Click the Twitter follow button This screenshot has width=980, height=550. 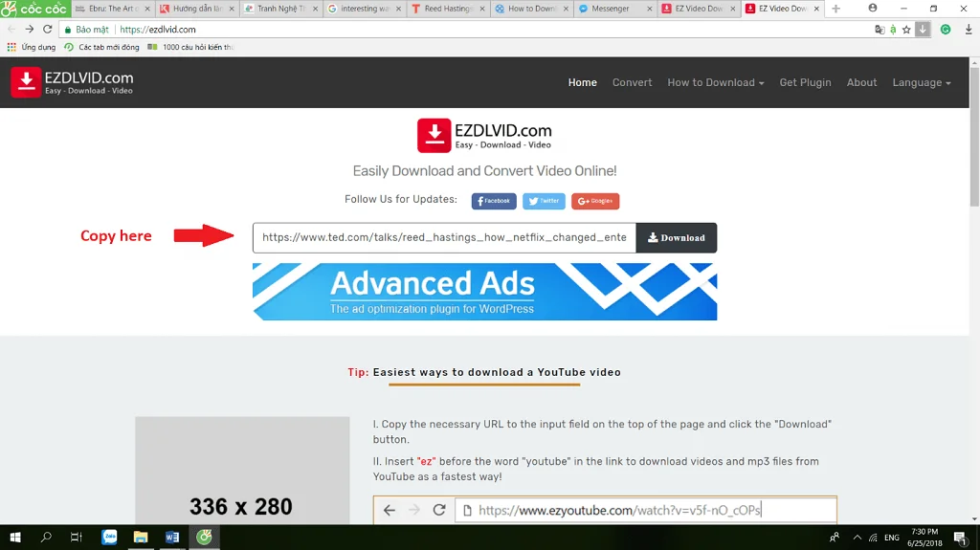544,201
